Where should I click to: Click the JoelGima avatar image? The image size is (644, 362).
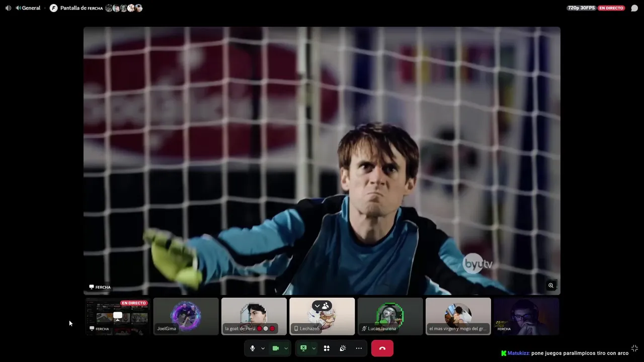tap(186, 316)
